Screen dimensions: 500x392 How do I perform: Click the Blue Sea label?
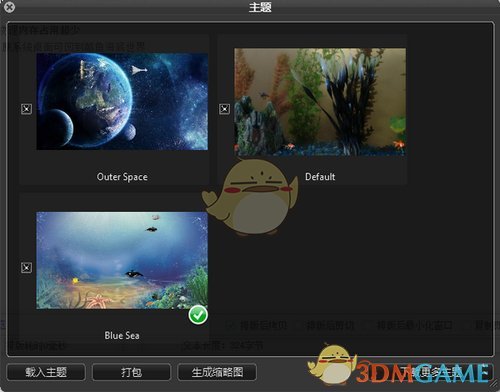122,335
